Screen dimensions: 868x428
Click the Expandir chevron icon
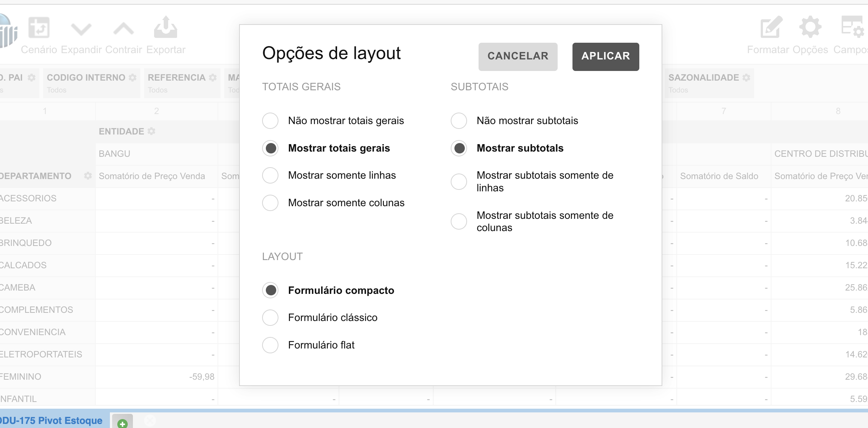point(81,29)
